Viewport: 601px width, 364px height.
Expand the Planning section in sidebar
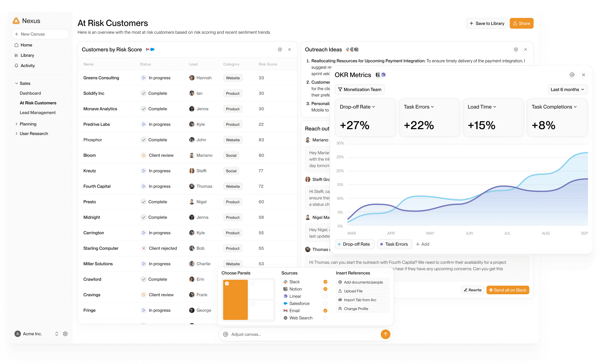coord(16,124)
